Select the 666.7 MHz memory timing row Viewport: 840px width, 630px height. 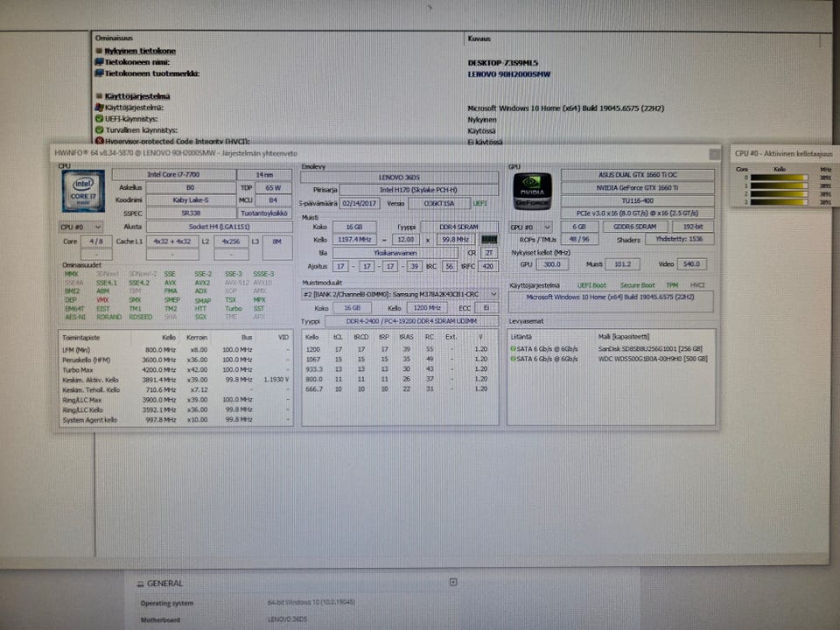click(399, 389)
